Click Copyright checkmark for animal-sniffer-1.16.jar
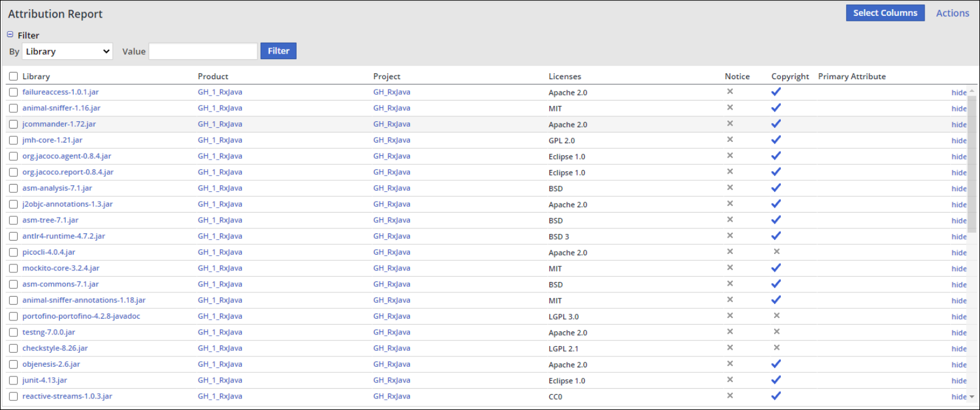 point(776,108)
